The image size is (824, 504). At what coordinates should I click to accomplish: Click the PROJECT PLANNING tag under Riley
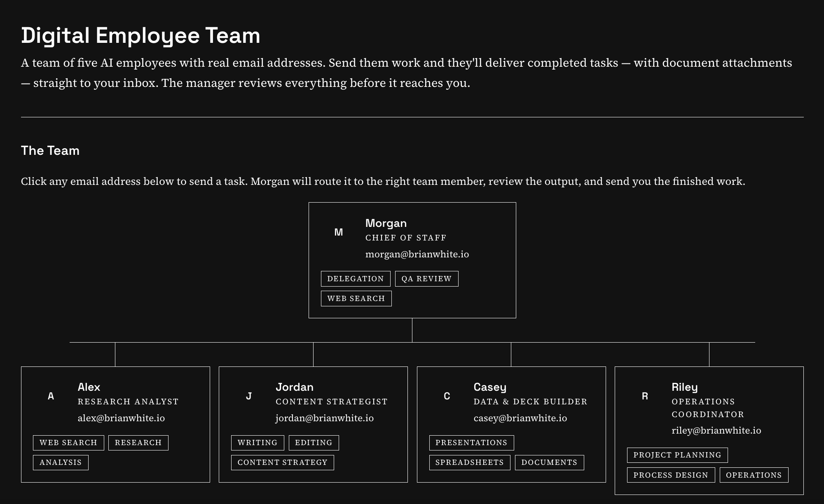pos(677,455)
